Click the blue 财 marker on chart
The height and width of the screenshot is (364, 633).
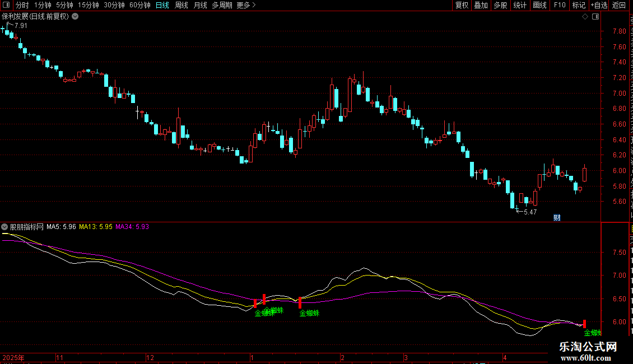tap(557, 217)
